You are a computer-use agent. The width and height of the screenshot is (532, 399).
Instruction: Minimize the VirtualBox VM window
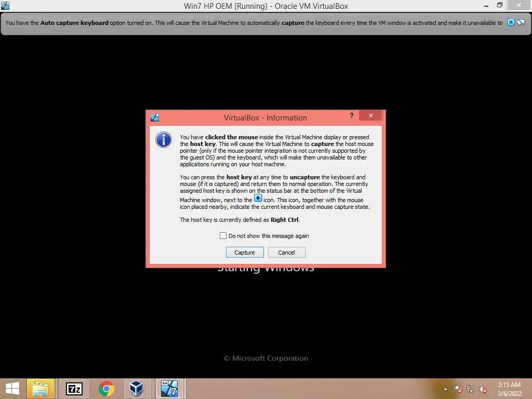pyautogui.click(x=486, y=5)
